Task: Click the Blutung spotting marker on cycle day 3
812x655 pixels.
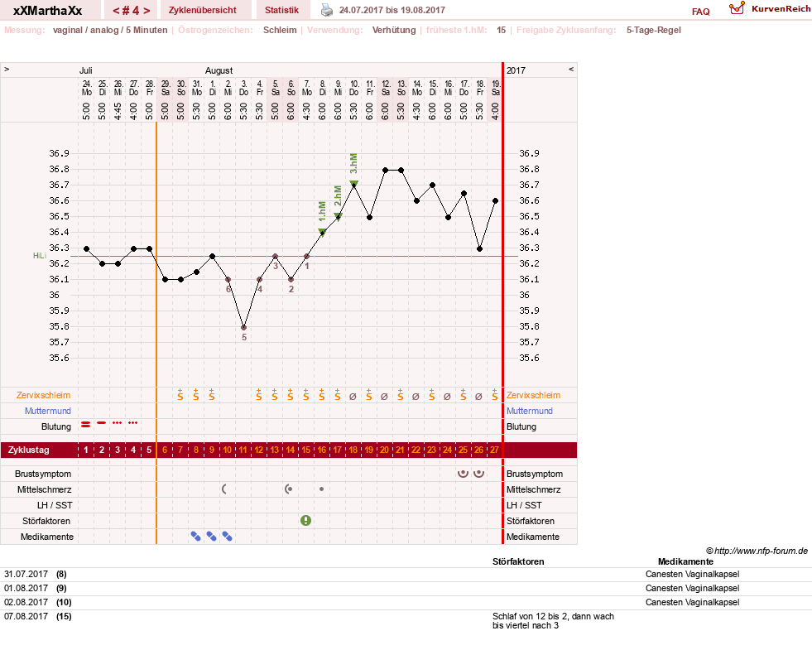Action: pyautogui.click(x=118, y=423)
